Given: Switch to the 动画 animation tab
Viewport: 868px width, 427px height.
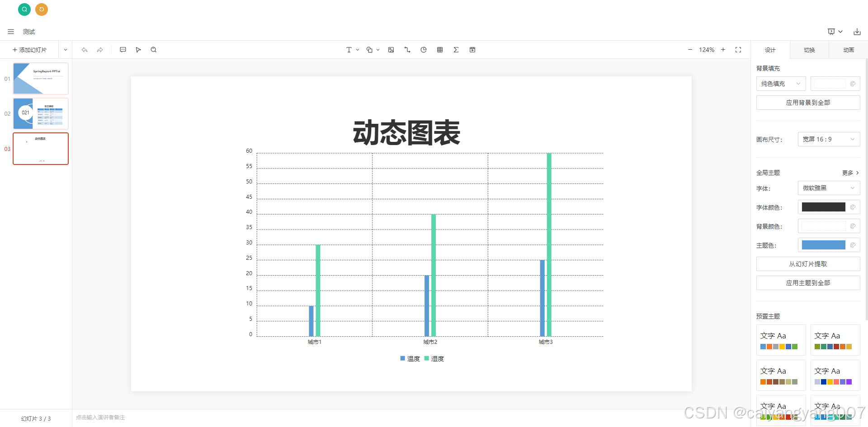Looking at the screenshot, I should [848, 50].
